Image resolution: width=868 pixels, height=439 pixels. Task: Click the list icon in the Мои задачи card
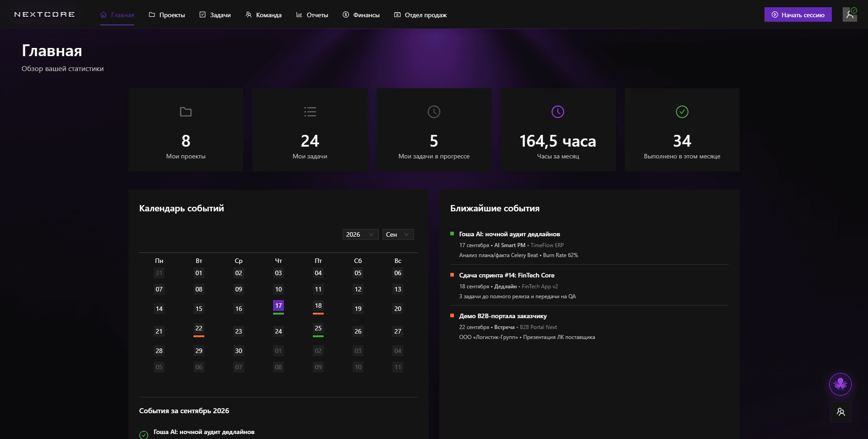click(310, 112)
